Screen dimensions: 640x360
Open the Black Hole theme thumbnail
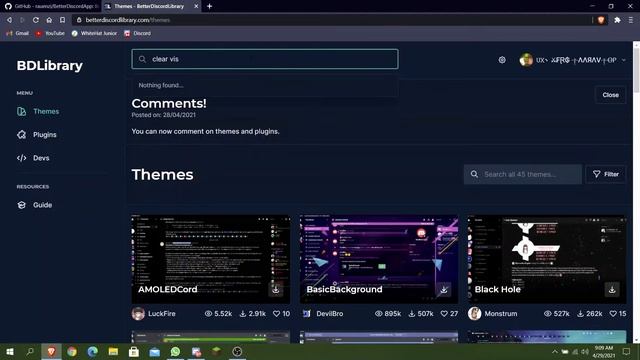coord(547,259)
